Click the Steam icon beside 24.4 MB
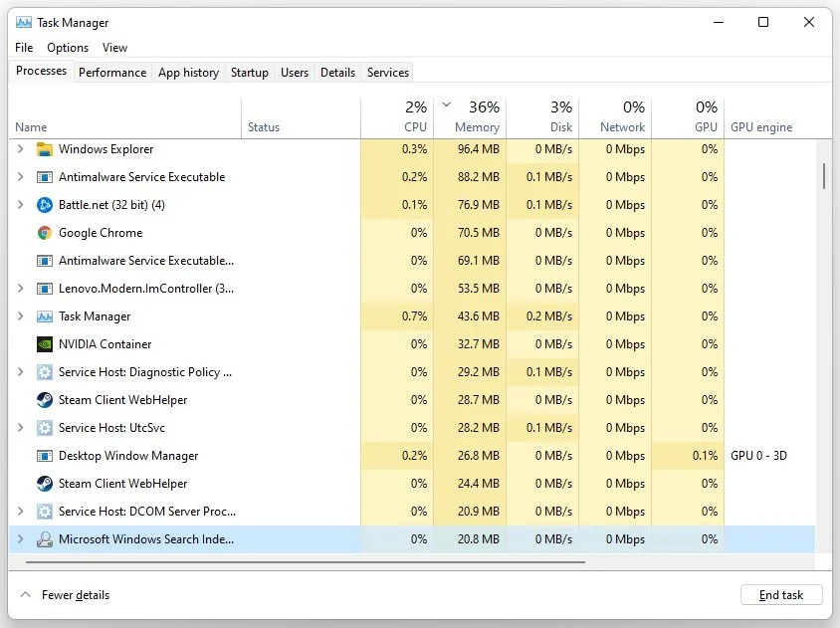 click(x=45, y=484)
